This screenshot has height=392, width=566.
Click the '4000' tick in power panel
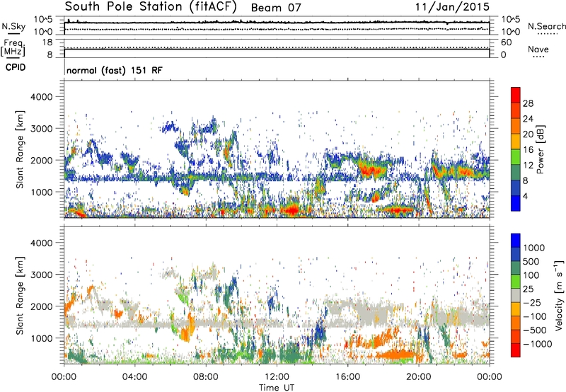42,97
